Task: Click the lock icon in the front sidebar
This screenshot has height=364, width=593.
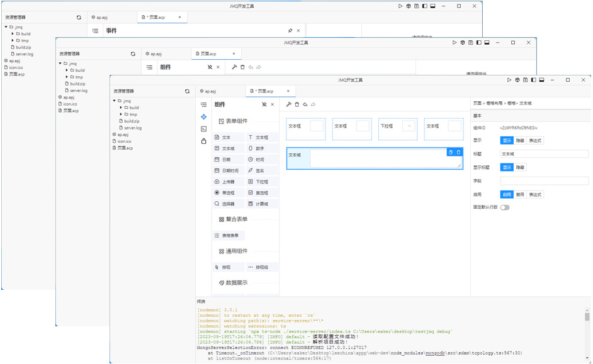Action: (204, 141)
